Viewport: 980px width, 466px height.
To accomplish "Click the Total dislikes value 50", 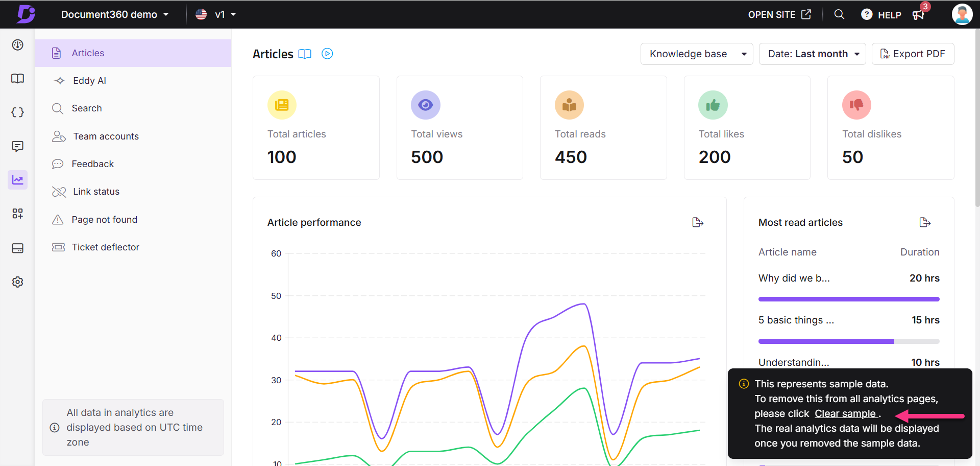I will pos(852,157).
